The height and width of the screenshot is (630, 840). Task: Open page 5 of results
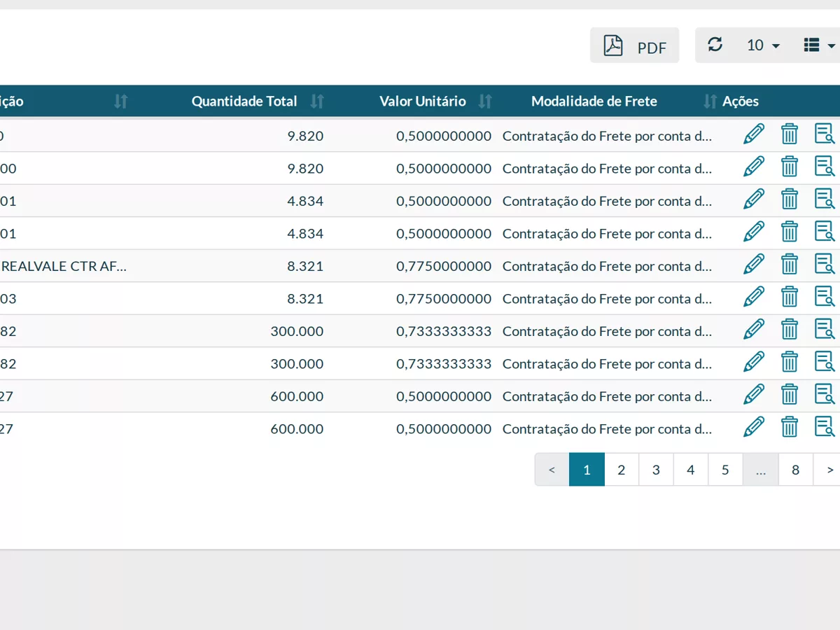click(x=725, y=470)
